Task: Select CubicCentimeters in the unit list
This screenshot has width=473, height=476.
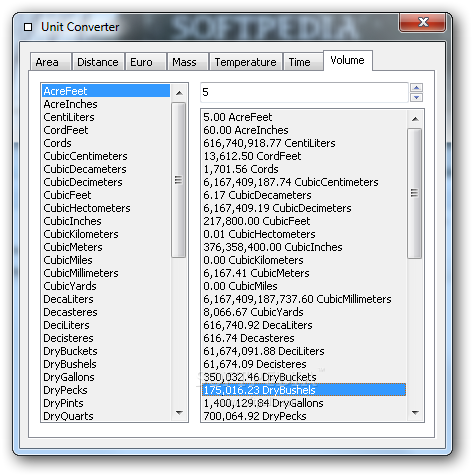Action: 106,156
